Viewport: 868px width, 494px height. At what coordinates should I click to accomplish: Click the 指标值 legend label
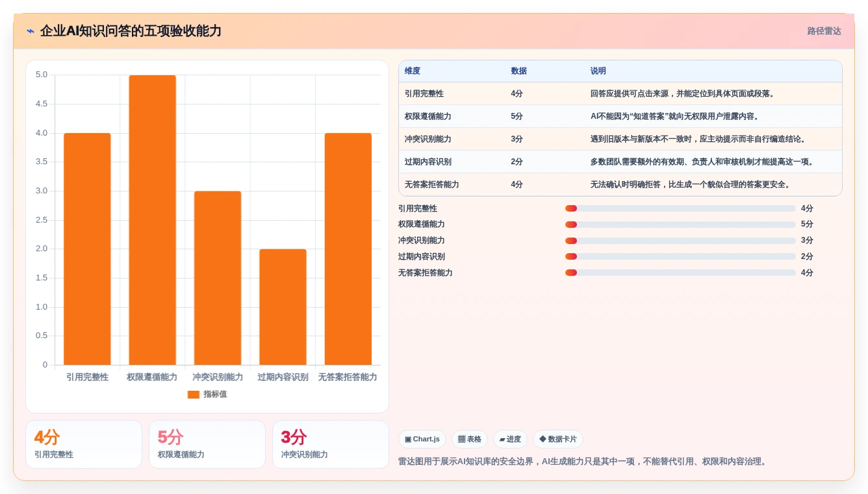pyautogui.click(x=215, y=395)
